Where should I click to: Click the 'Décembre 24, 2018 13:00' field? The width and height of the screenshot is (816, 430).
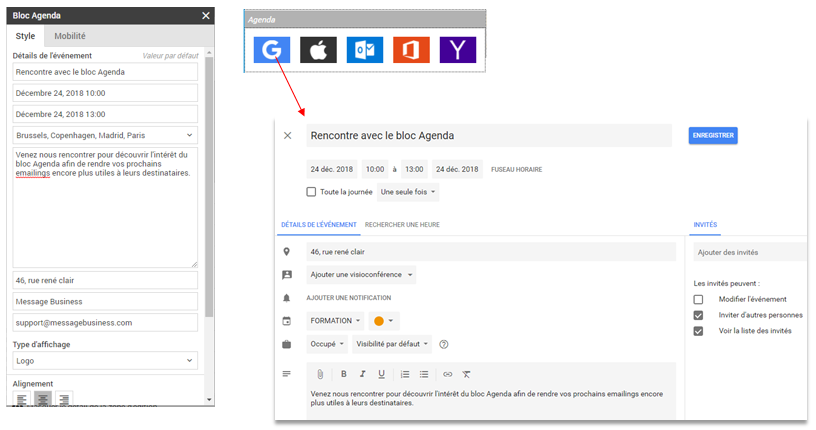[105, 114]
